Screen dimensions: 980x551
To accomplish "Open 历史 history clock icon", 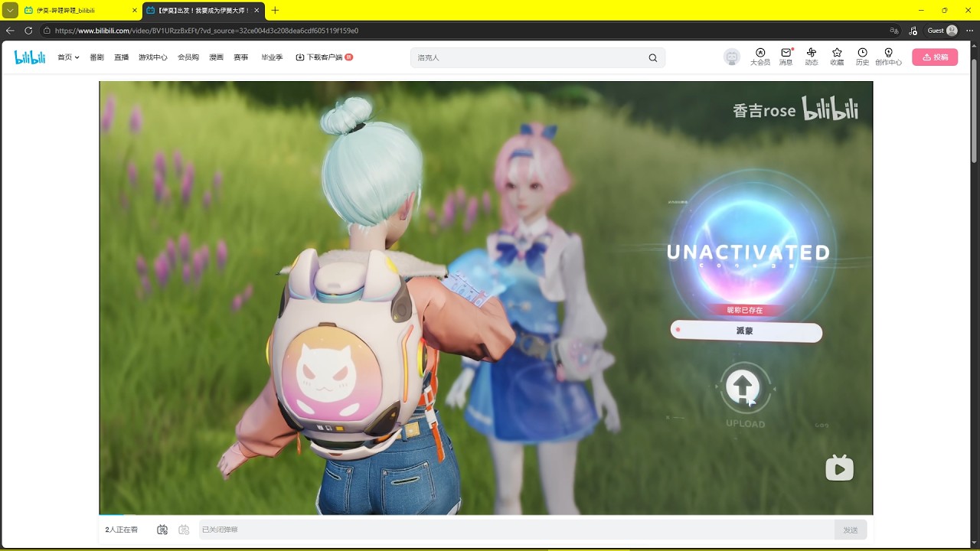I will tap(862, 57).
